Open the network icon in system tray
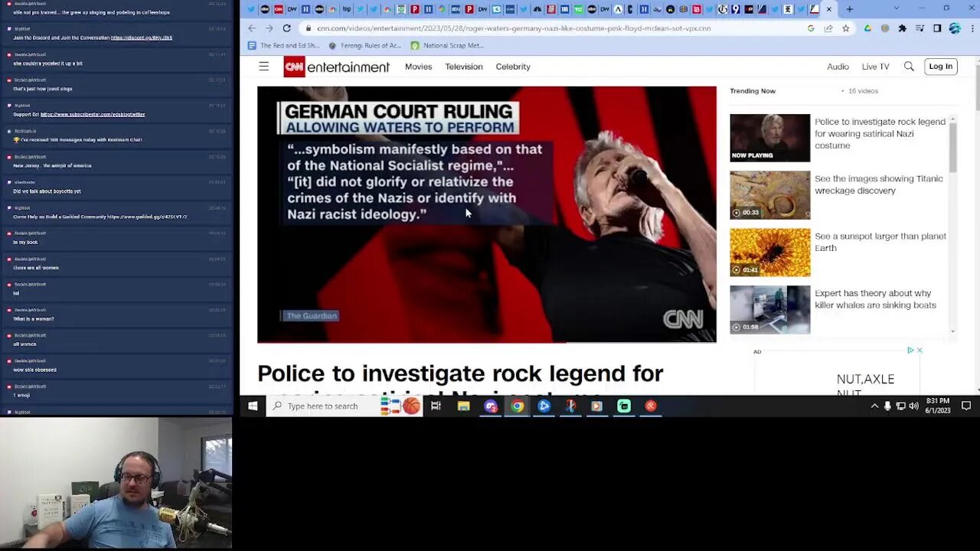This screenshot has height=551, width=980. tap(900, 406)
